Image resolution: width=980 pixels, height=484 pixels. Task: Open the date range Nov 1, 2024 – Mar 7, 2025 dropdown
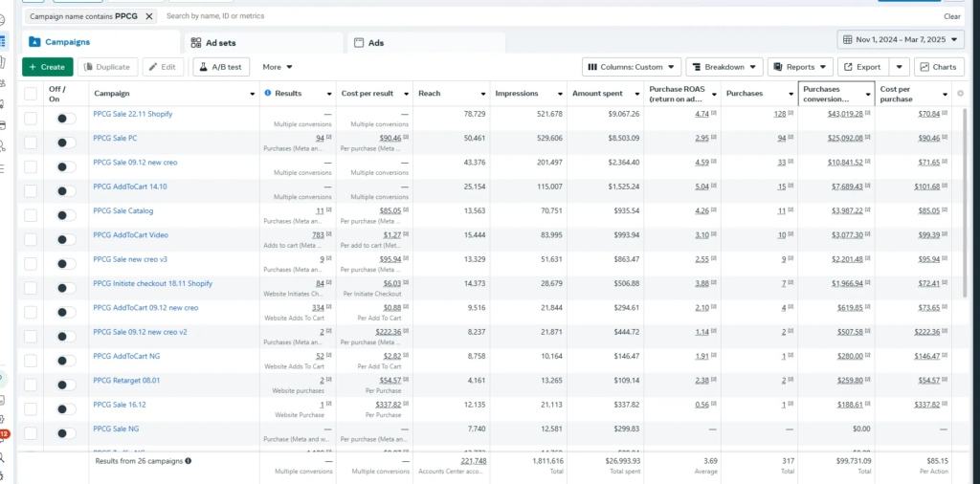coord(900,39)
